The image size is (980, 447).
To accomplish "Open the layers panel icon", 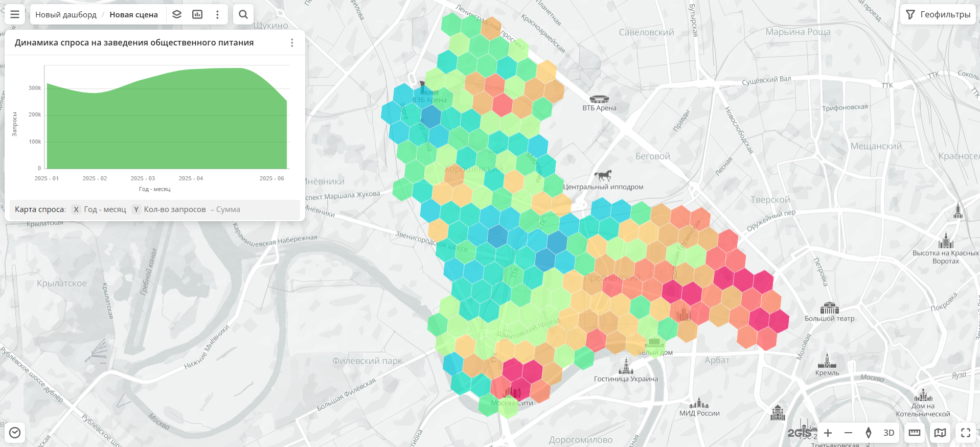I will tap(177, 14).
